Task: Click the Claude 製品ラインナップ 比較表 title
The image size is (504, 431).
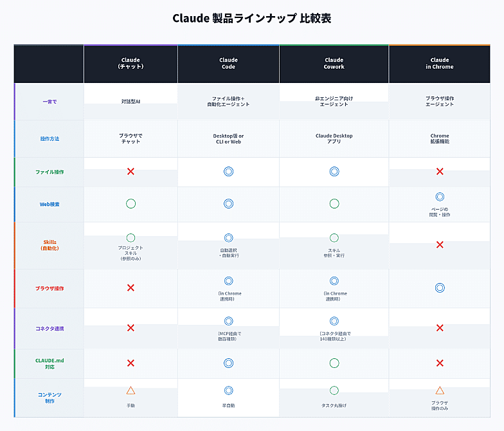Action: 252,18
